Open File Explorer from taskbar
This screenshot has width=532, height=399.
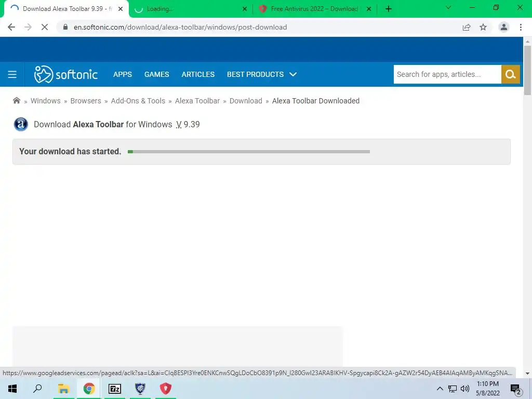63,389
